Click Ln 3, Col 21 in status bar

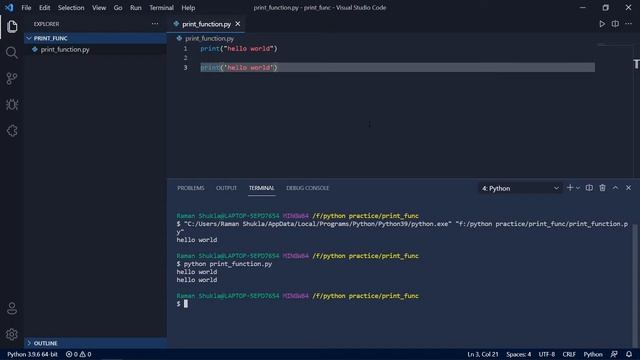pos(483,354)
